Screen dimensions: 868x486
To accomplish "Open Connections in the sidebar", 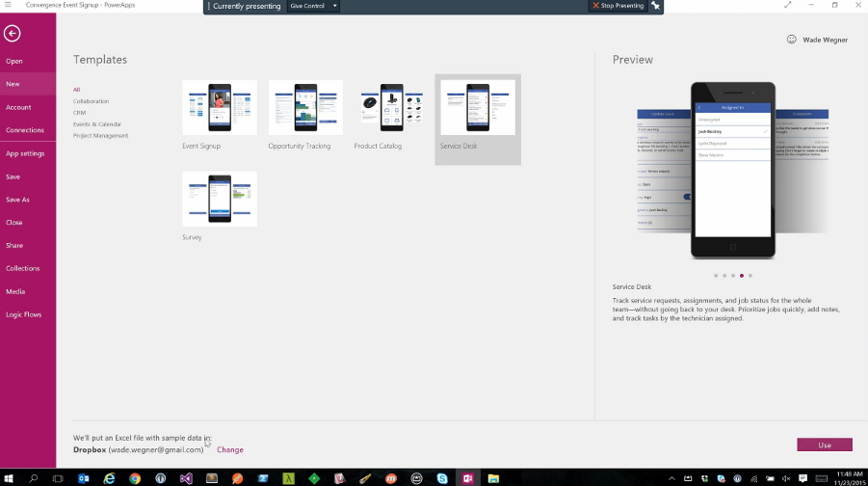I will point(25,130).
